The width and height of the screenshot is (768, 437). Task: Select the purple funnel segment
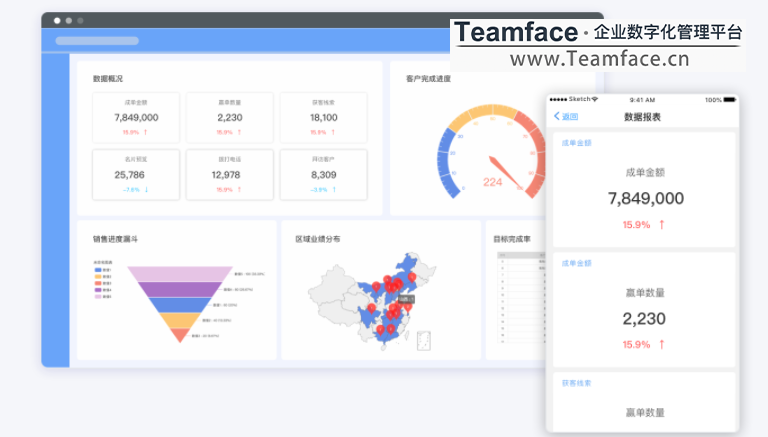(180, 290)
